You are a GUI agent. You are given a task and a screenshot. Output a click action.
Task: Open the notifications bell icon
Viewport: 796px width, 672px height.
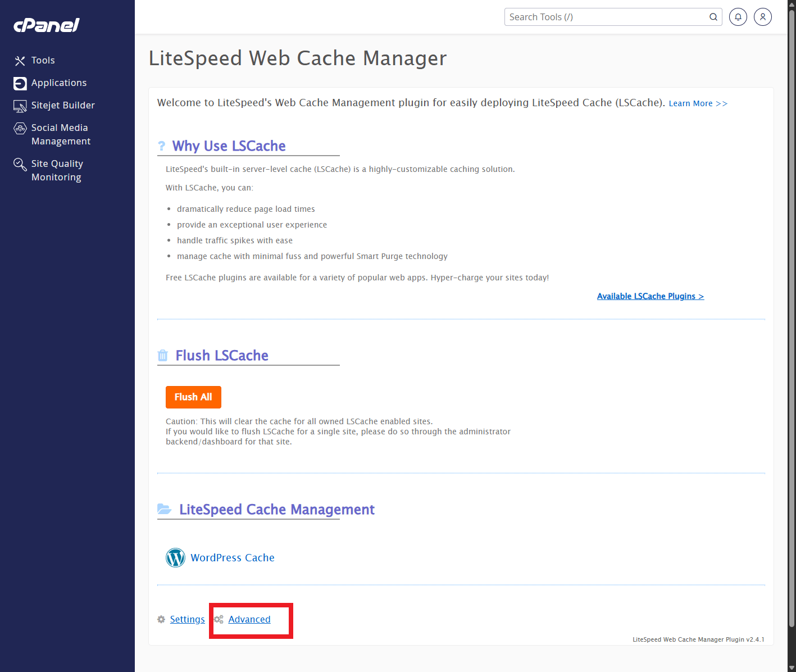click(x=738, y=17)
